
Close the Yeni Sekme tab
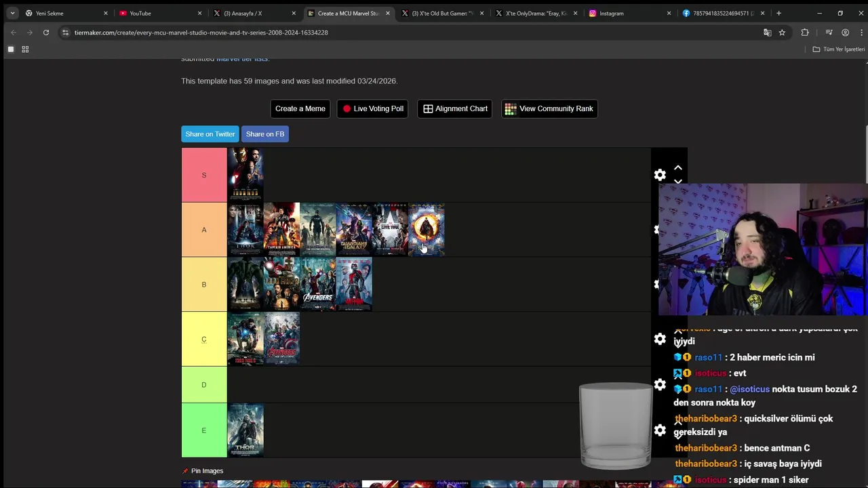pyautogui.click(x=106, y=13)
